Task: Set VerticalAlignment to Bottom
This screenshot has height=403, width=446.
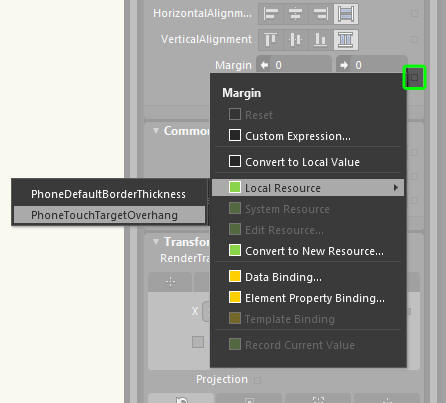Action: point(320,40)
